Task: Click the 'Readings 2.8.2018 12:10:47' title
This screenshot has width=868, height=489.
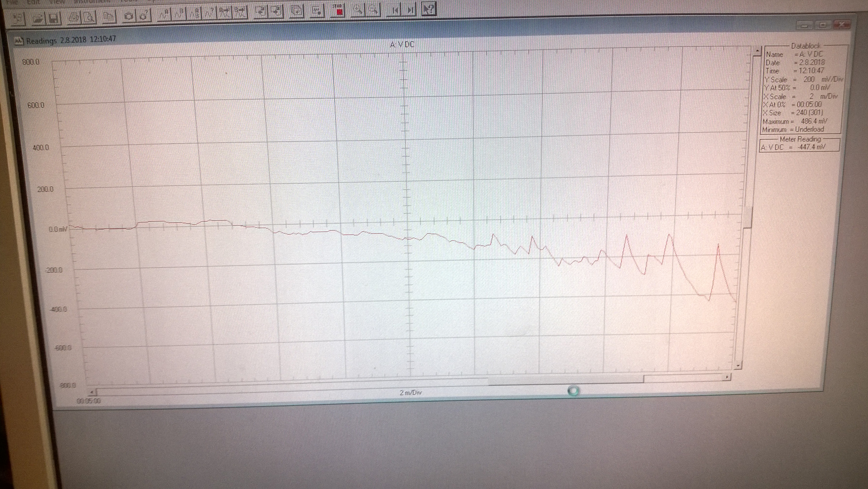Action: [x=71, y=40]
